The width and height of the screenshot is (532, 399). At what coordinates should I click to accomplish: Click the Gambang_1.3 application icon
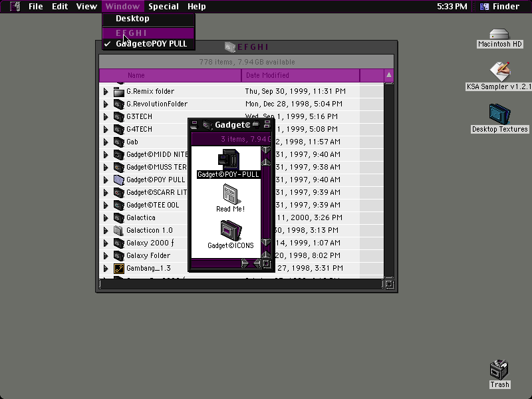tap(119, 269)
